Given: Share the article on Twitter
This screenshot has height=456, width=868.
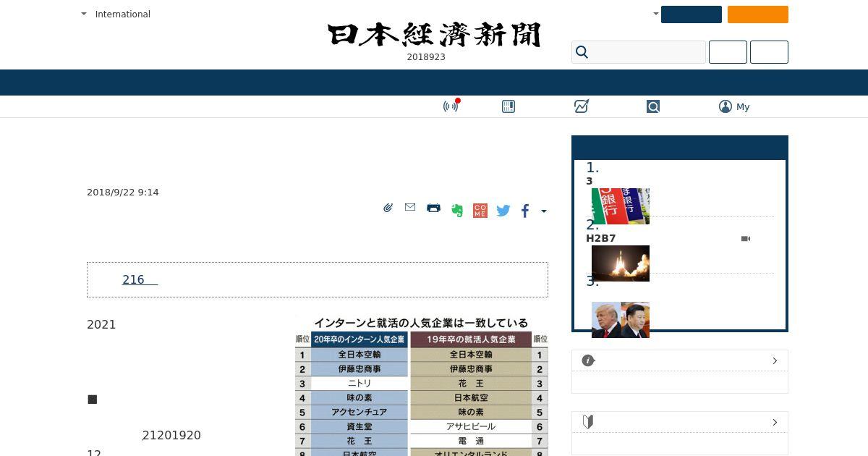Looking at the screenshot, I should click(x=503, y=211).
